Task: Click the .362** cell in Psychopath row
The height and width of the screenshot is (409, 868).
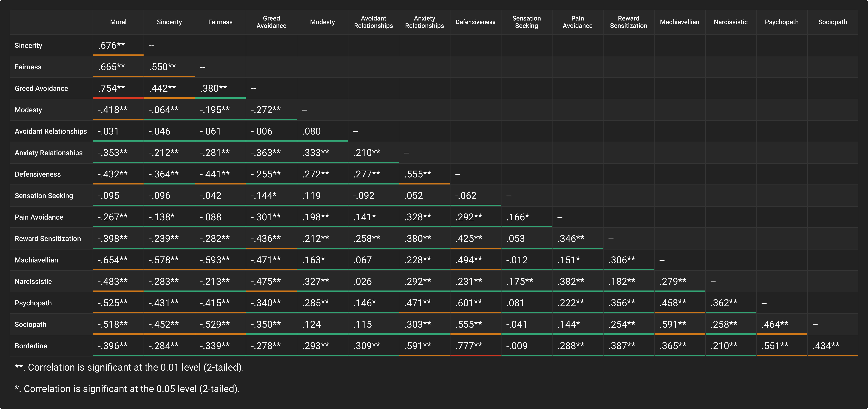Action: point(731,303)
